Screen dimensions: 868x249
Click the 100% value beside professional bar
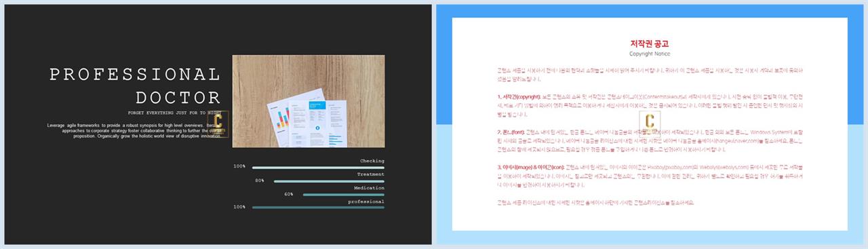click(239, 207)
